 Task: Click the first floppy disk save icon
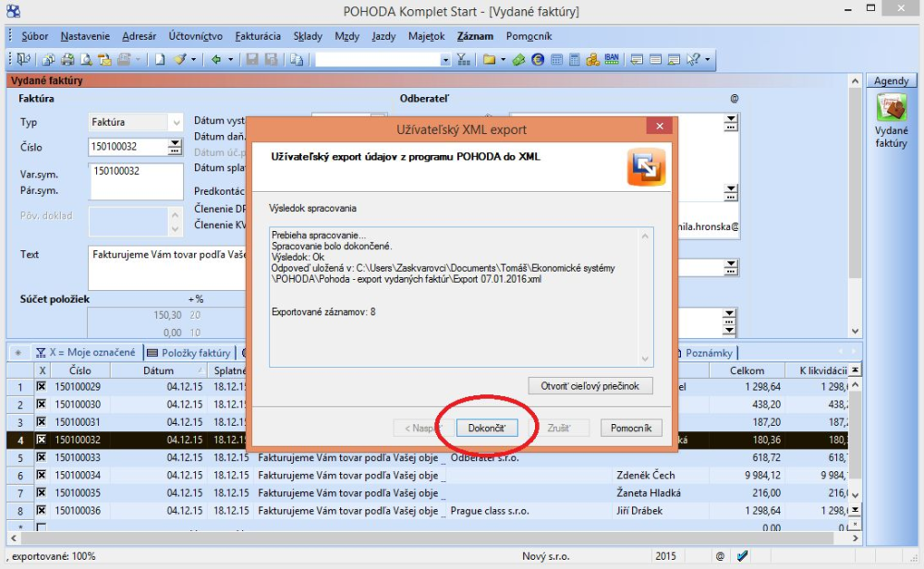click(252, 59)
